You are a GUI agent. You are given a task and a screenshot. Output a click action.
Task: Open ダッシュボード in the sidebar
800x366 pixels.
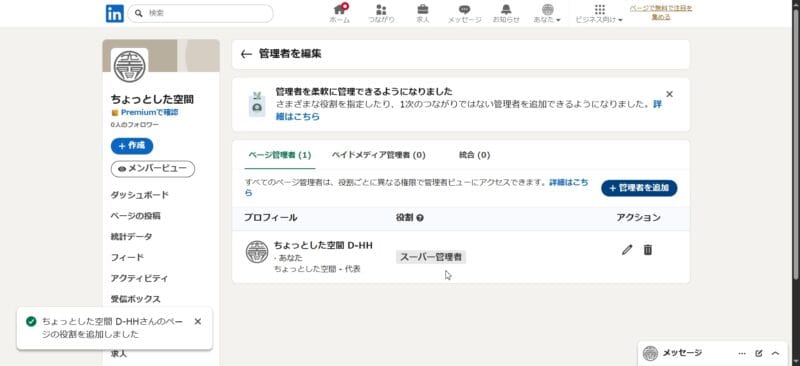[x=139, y=195]
